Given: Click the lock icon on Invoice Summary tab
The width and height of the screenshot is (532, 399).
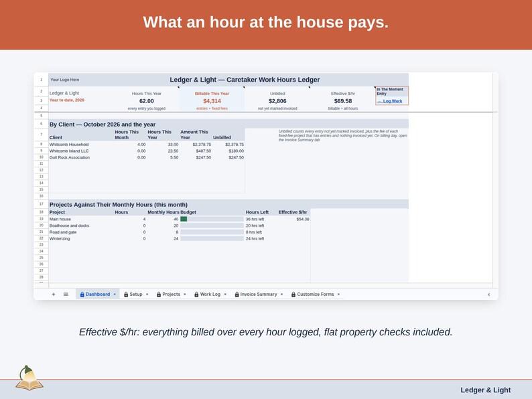Looking at the screenshot, I should coord(237,295).
